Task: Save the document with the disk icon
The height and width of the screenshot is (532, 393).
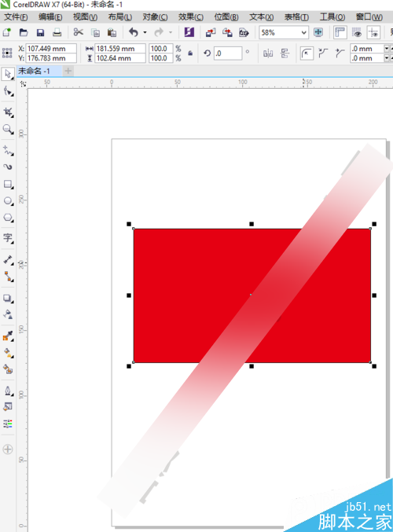Action: click(40, 32)
